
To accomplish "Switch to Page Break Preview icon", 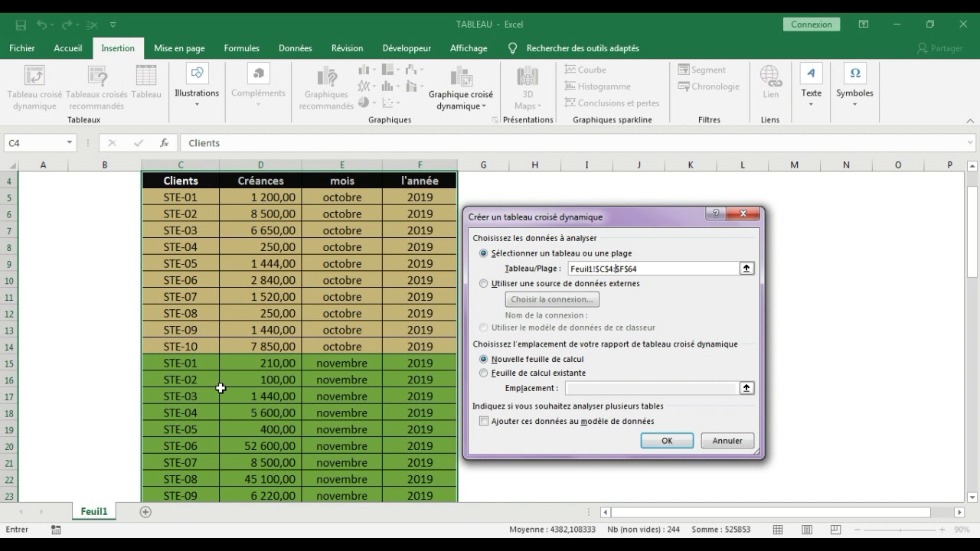I will (835, 530).
